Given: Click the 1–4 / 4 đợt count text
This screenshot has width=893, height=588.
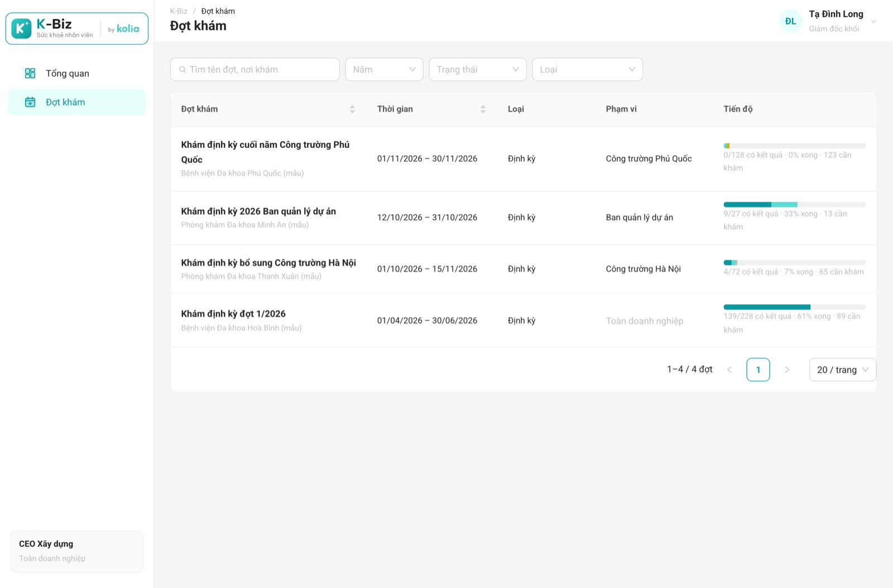Looking at the screenshot, I should (690, 369).
